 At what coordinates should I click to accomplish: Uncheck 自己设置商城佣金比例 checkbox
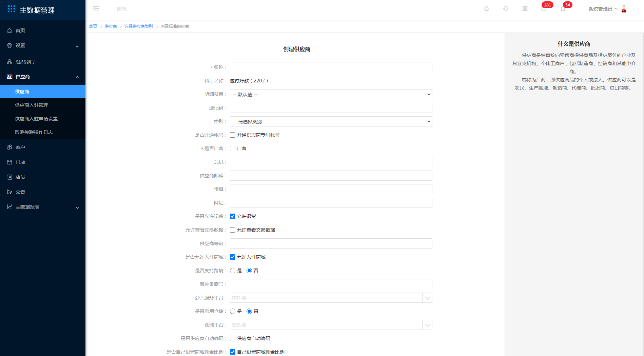233,352
